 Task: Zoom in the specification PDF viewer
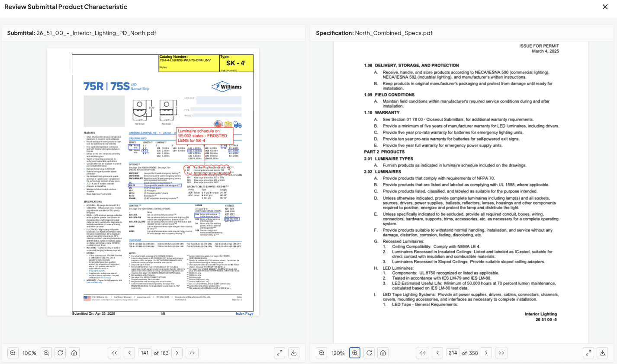355,353
